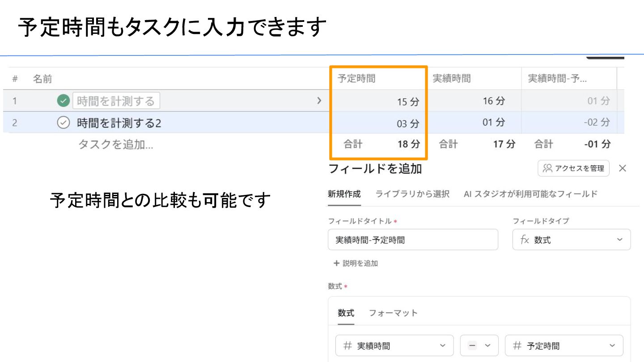
Task: Expand the 予定時間 operand dropdown
Action: 563,345
